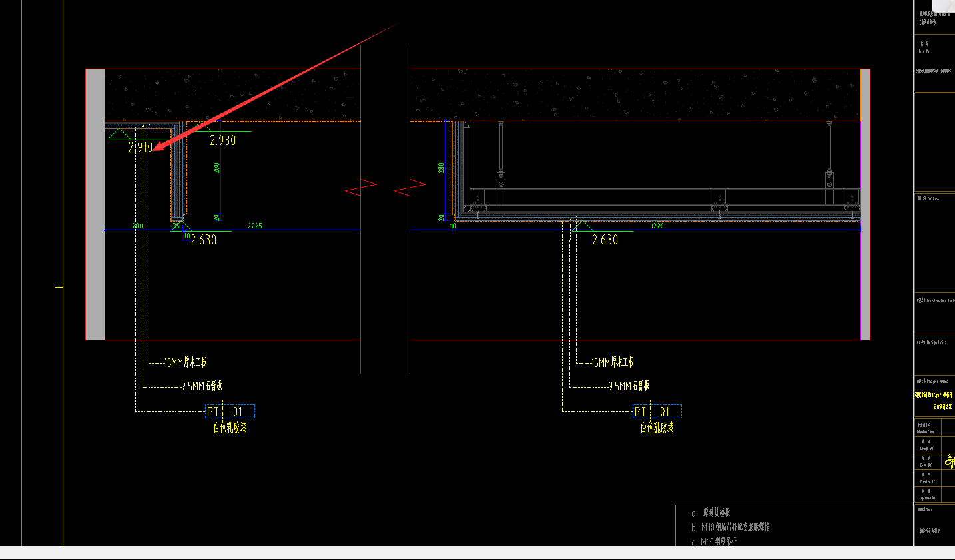Click the Notes heading in title block

928,198
